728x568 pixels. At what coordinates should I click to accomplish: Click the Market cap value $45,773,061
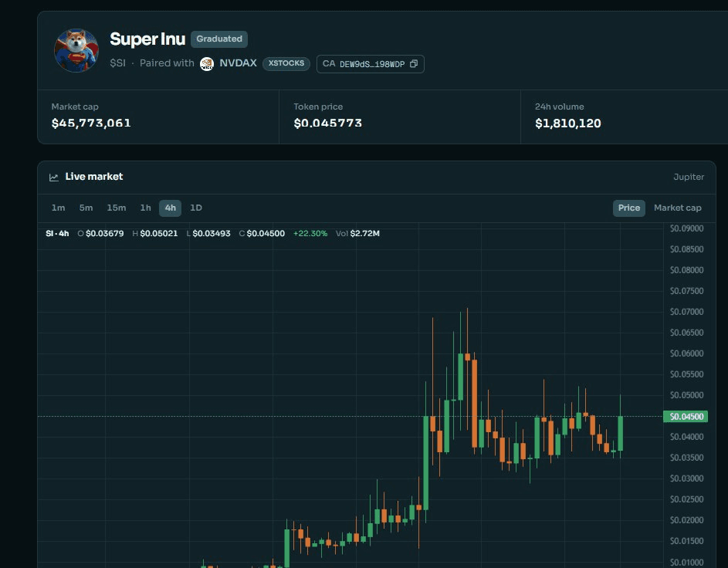91,123
